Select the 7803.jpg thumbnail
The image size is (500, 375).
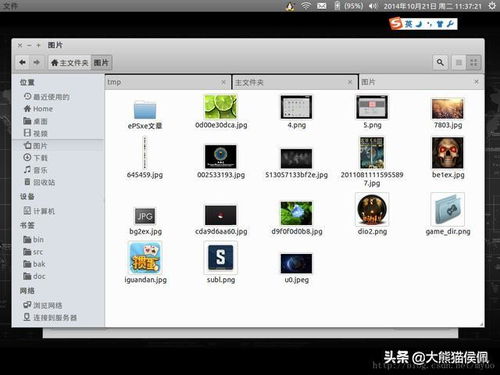pos(448,109)
